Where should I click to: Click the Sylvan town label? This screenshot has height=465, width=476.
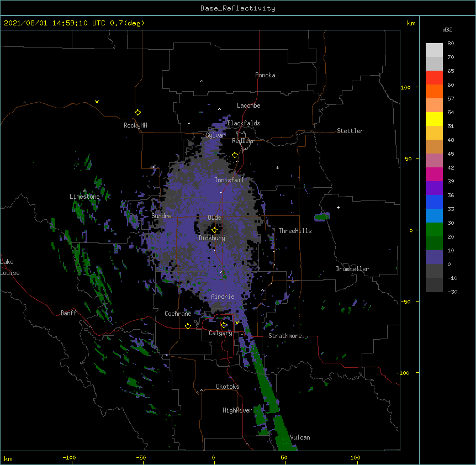click(215, 135)
